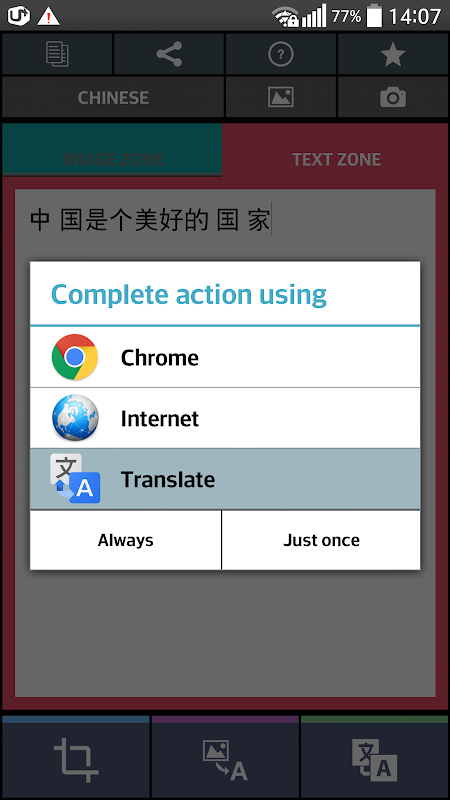The height and width of the screenshot is (800, 450).
Task: Tap the Just once button
Action: 321,540
